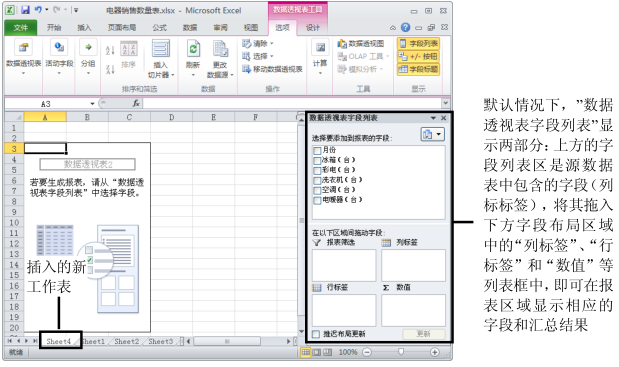Click the 模拟分析 ribbon item
The width and height of the screenshot is (619, 367).
(x=360, y=69)
